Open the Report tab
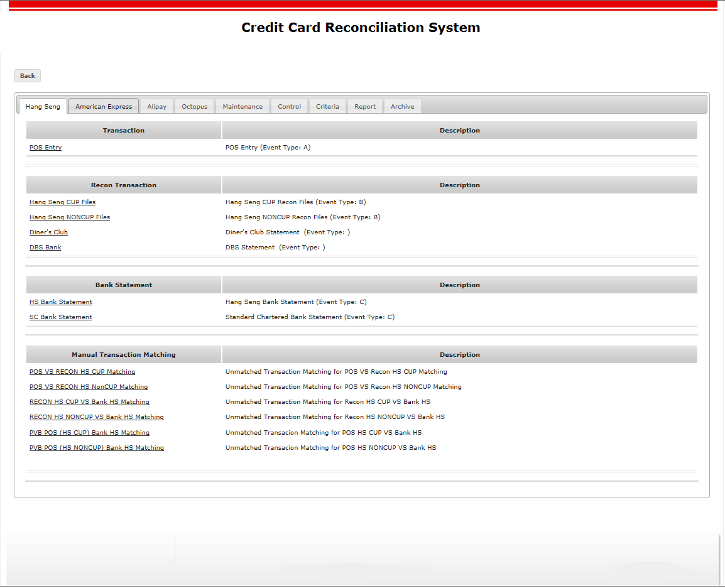This screenshot has height=588, width=725. [365, 106]
